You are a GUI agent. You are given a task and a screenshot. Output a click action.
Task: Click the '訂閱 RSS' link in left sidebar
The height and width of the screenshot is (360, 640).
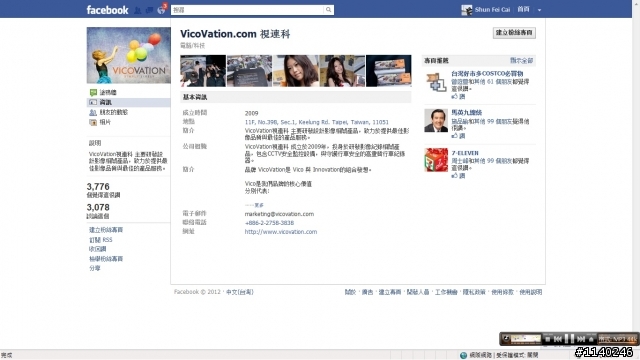(x=100, y=240)
